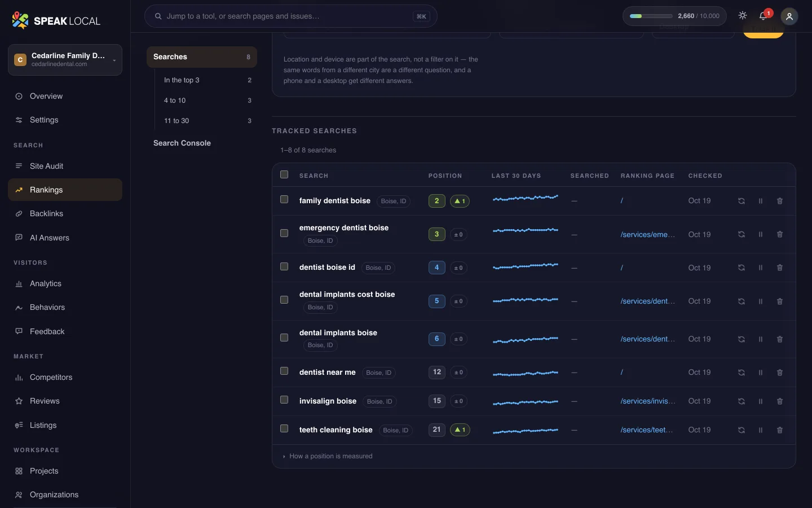
Task: Check the emergency dentist boise row
Action: tap(284, 233)
